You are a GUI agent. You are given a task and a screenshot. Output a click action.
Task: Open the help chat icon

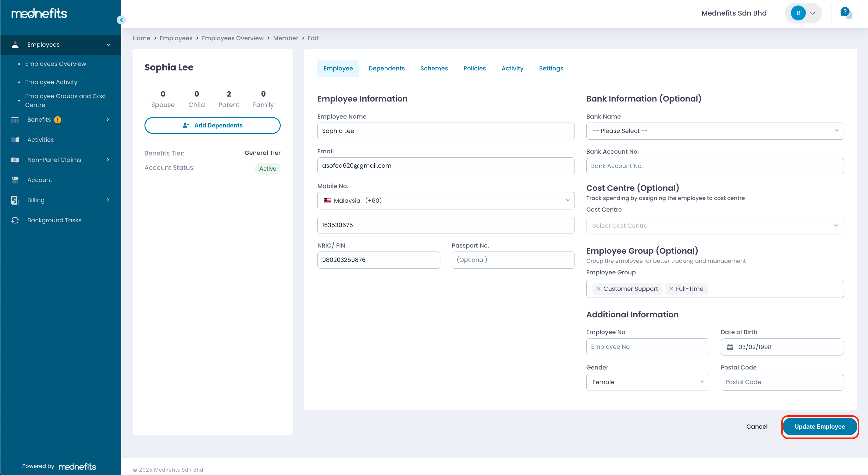[846, 13]
